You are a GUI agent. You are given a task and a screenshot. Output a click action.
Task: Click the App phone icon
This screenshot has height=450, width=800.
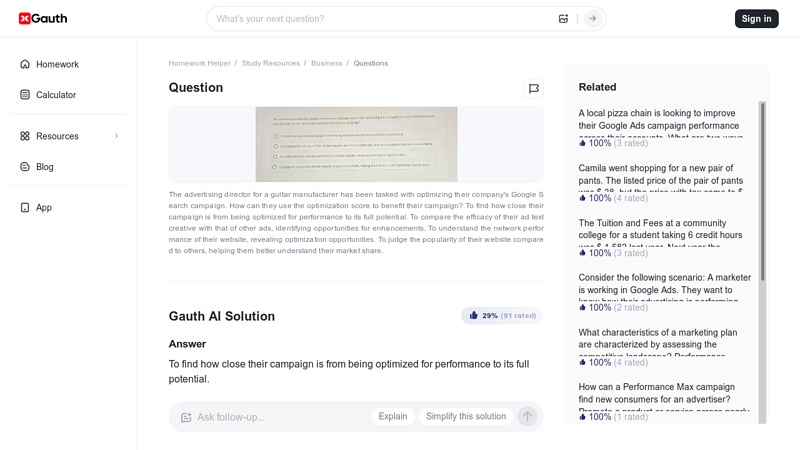(x=24, y=207)
